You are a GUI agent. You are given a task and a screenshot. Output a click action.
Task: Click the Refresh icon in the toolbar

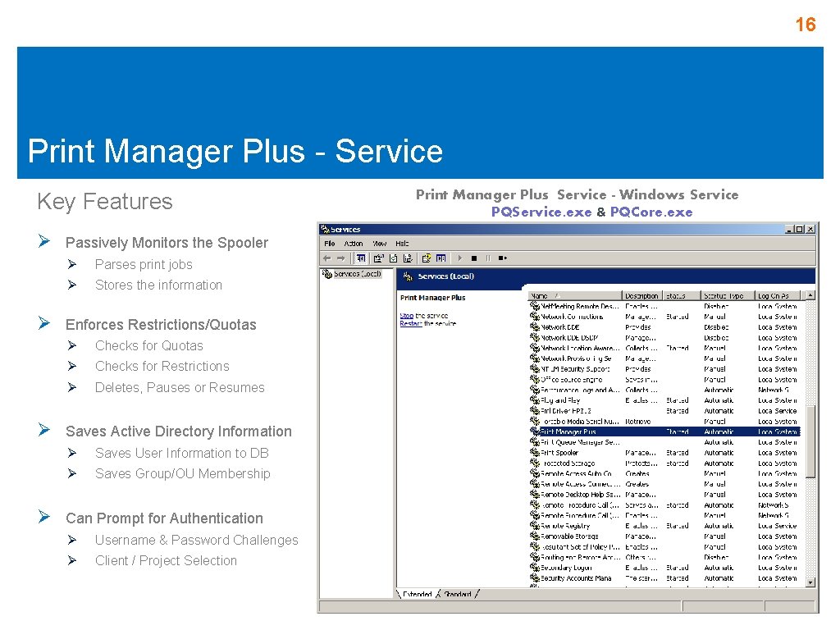[x=393, y=258]
